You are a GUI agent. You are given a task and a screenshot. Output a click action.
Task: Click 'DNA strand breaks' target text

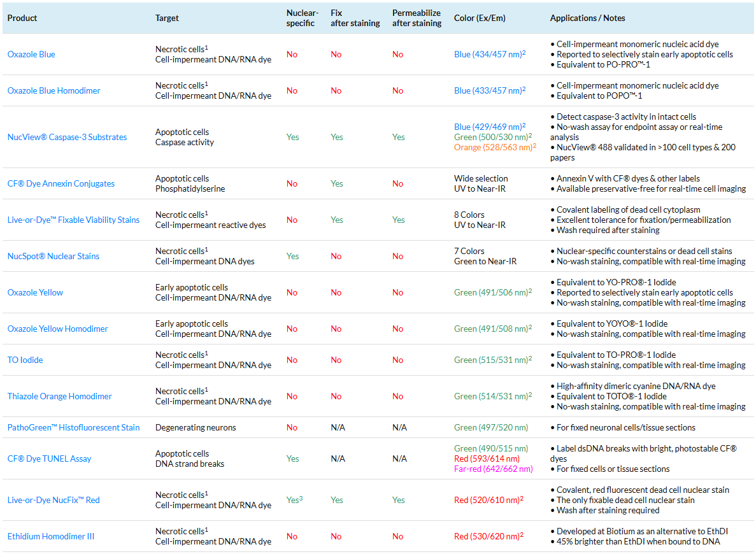[190, 464]
